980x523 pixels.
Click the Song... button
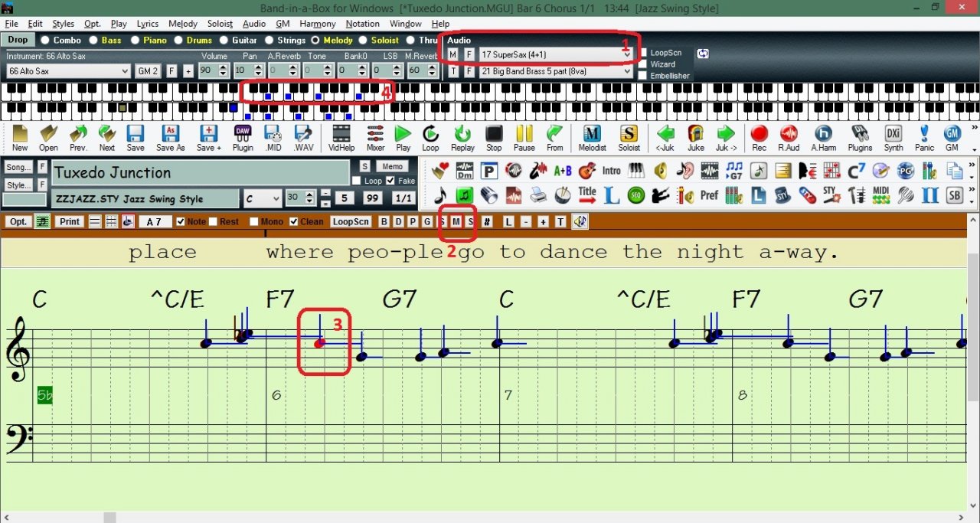point(18,167)
